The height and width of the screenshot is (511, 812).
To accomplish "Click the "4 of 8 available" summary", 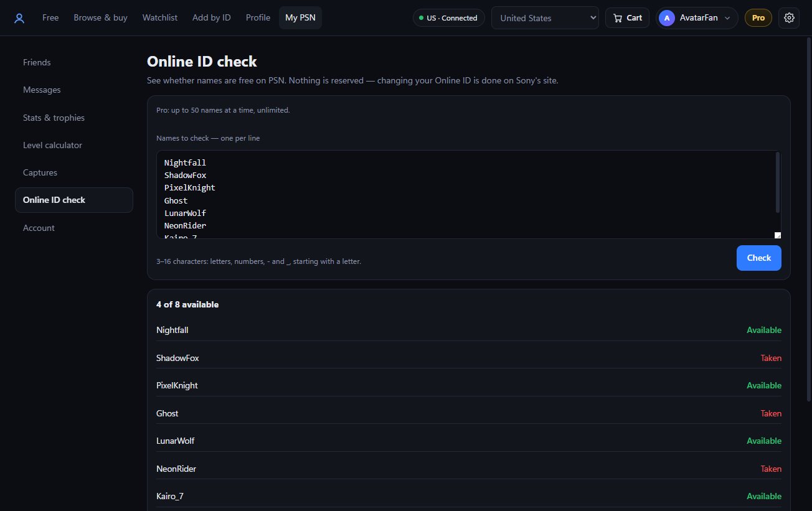I will (187, 304).
